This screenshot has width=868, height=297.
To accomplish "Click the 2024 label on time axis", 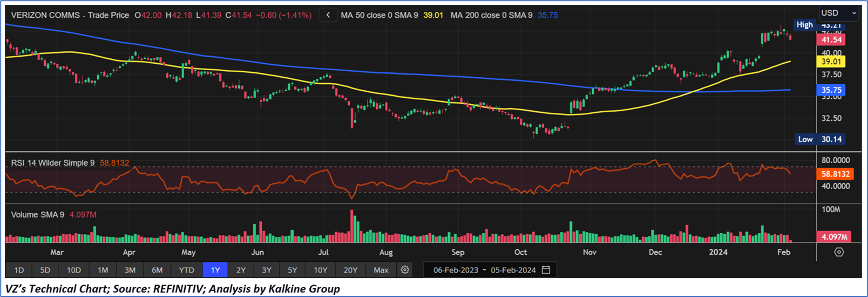I will (x=718, y=252).
